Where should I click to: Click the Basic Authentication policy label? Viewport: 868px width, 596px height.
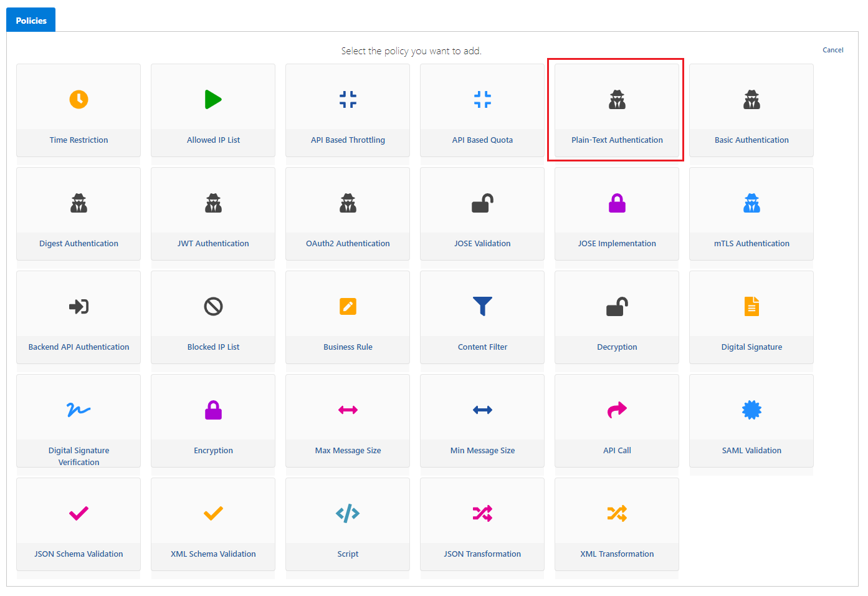tap(751, 140)
